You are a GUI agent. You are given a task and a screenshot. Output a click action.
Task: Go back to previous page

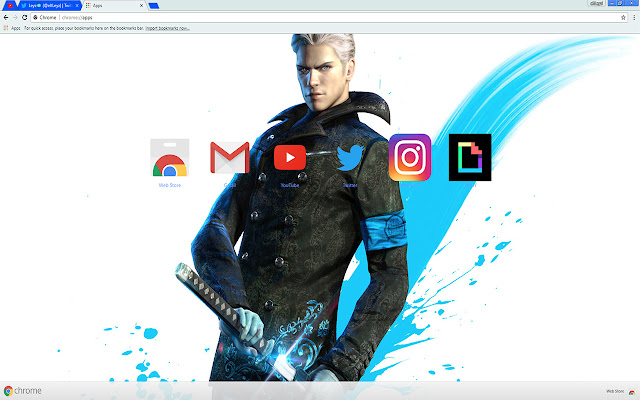point(6,18)
